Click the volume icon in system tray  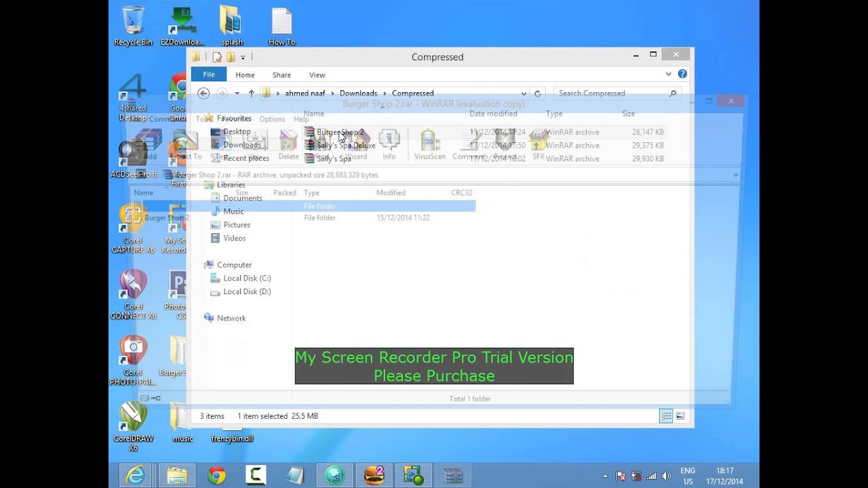coord(666,476)
